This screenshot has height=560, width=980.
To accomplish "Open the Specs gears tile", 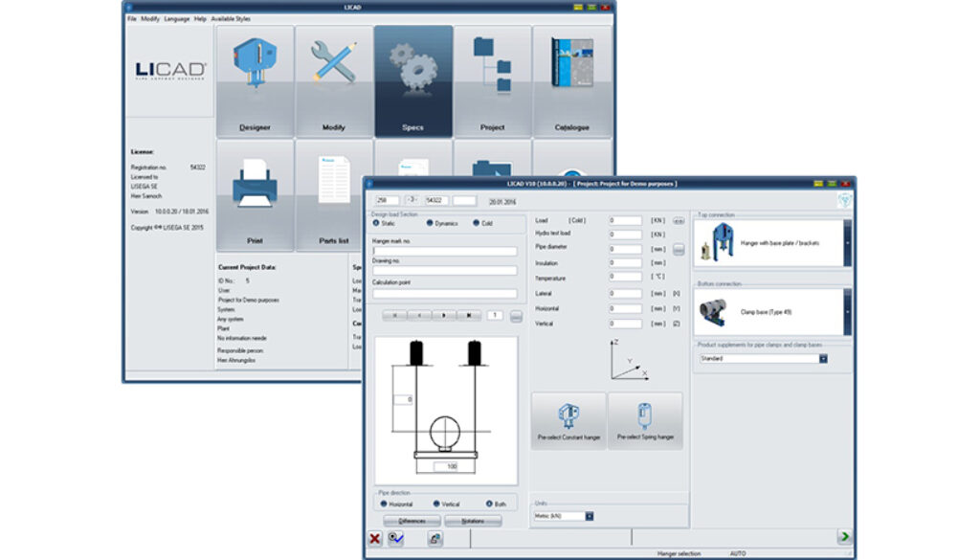I will [x=412, y=81].
